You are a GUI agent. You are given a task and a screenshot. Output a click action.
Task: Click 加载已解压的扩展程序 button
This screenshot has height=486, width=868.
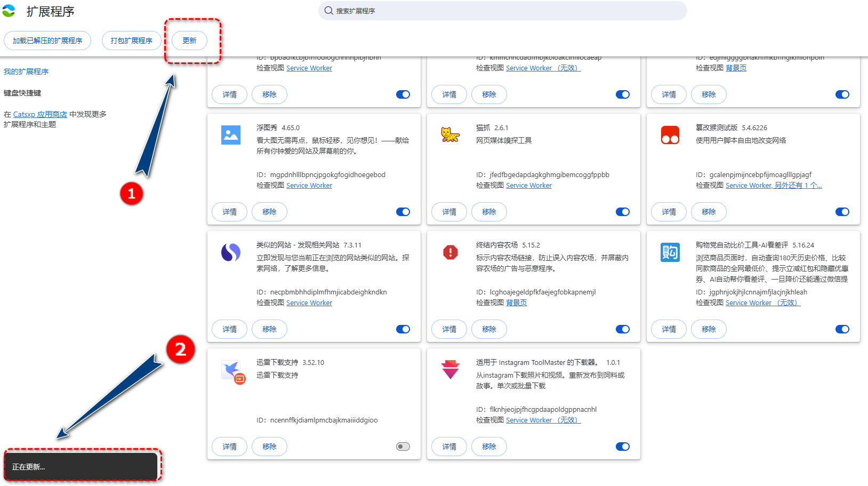[x=47, y=41]
